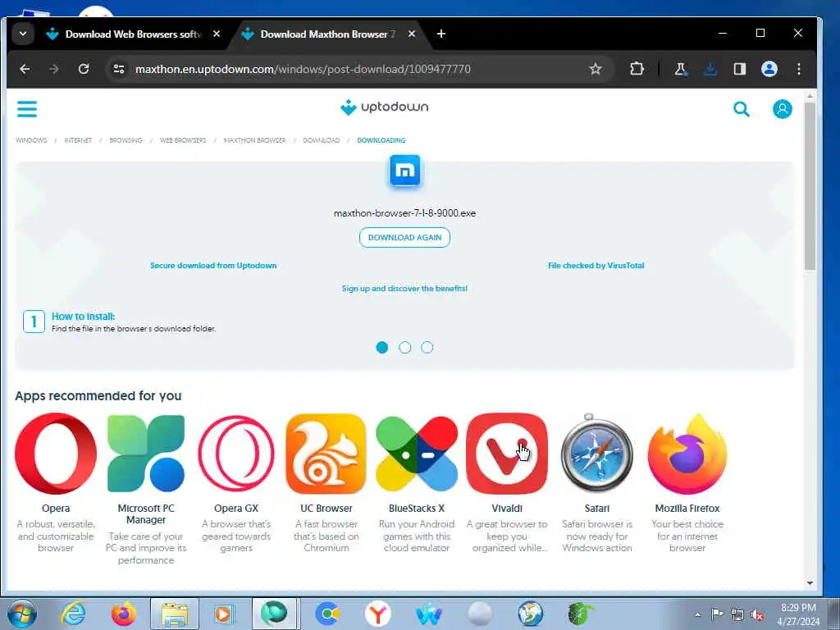Click the Vivaldi app name link

pyautogui.click(x=507, y=509)
